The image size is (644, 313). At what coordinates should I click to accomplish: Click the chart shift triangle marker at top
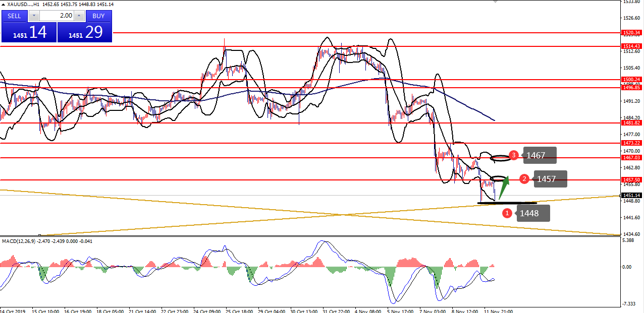495,2
